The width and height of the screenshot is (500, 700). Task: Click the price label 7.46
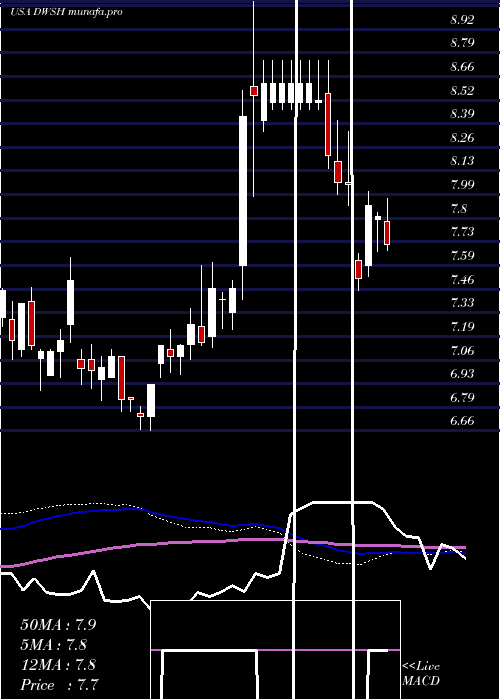(x=462, y=280)
